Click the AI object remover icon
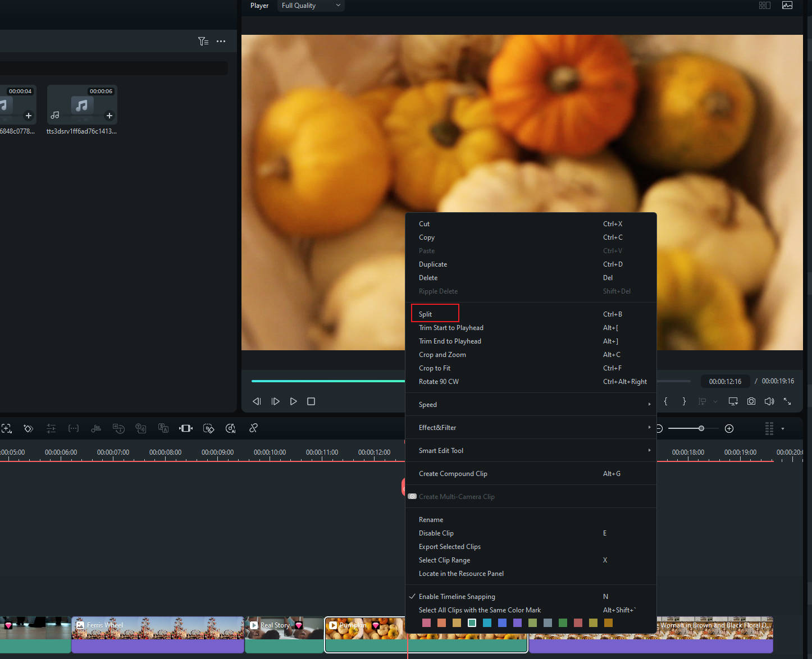812x659 pixels. pyautogui.click(x=208, y=428)
